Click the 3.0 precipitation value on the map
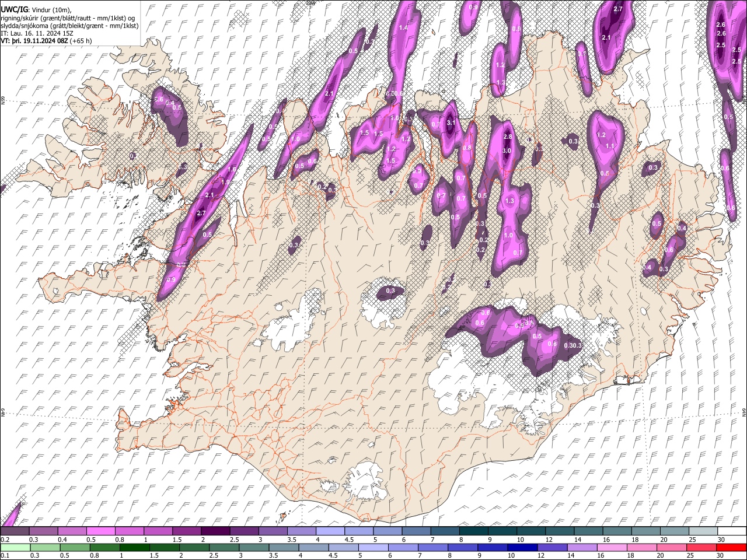 [x=507, y=151]
